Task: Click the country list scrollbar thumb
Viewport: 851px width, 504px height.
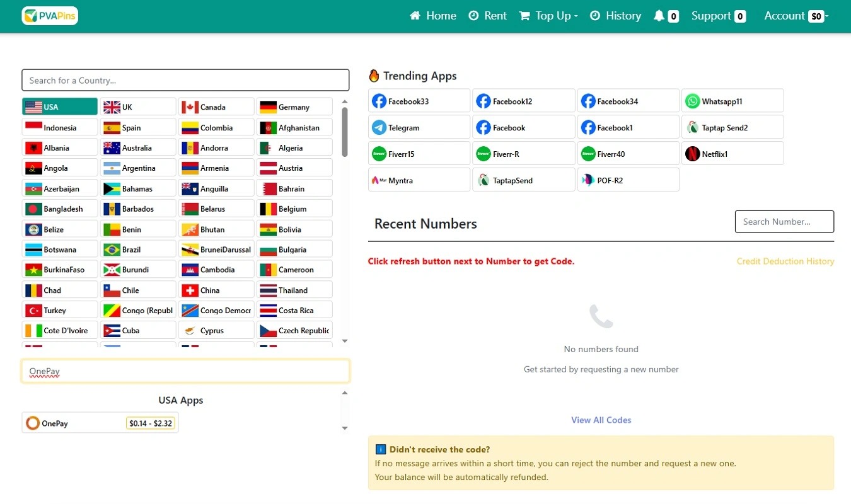Action: [x=345, y=132]
